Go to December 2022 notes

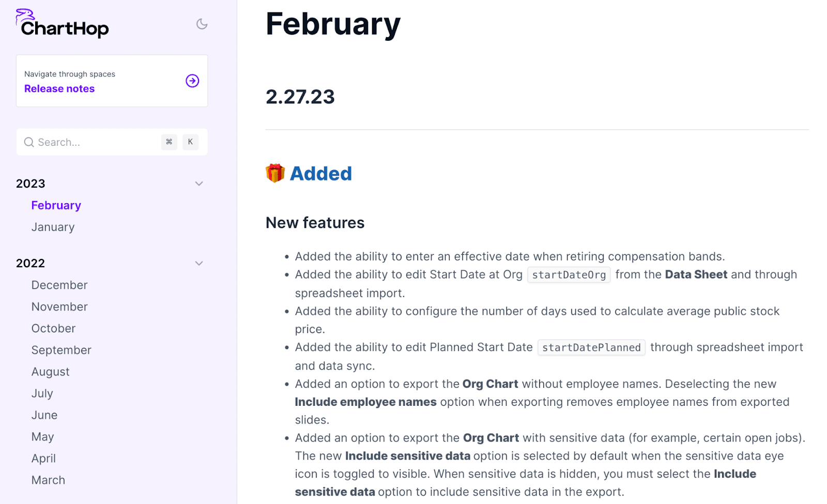click(59, 285)
